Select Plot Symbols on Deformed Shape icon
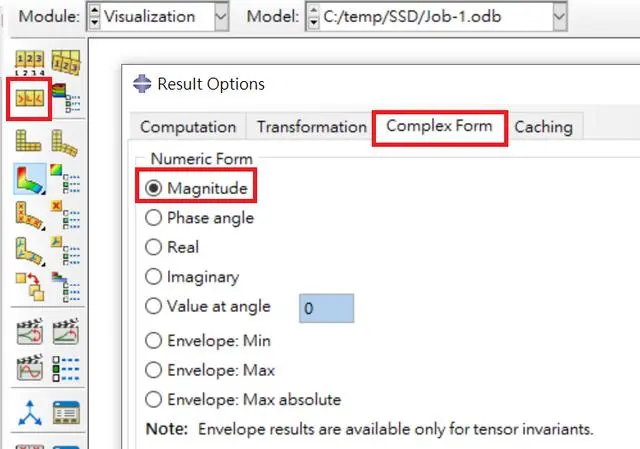Image resolution: width=640 pixels, height=449 pixels. pyautogui.click(x=29, y=216)
